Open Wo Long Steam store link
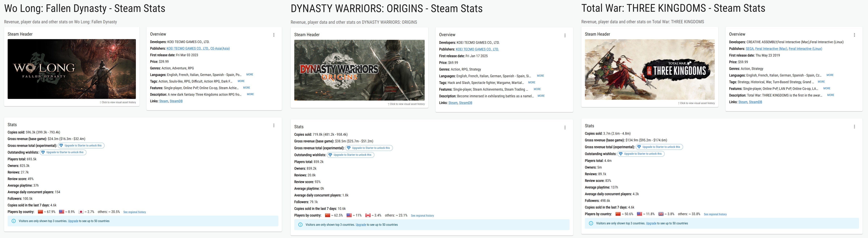The image size is (868, 238). click(x=163, y=101)
